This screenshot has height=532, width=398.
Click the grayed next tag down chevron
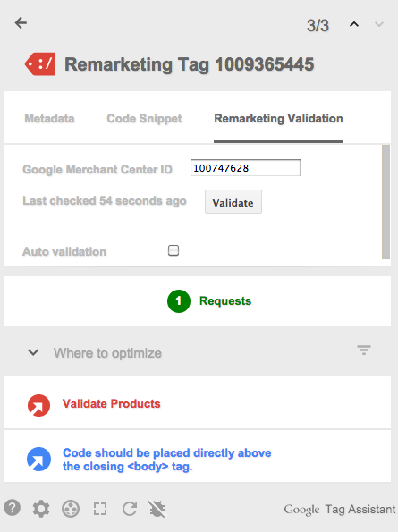pos(379,24)
